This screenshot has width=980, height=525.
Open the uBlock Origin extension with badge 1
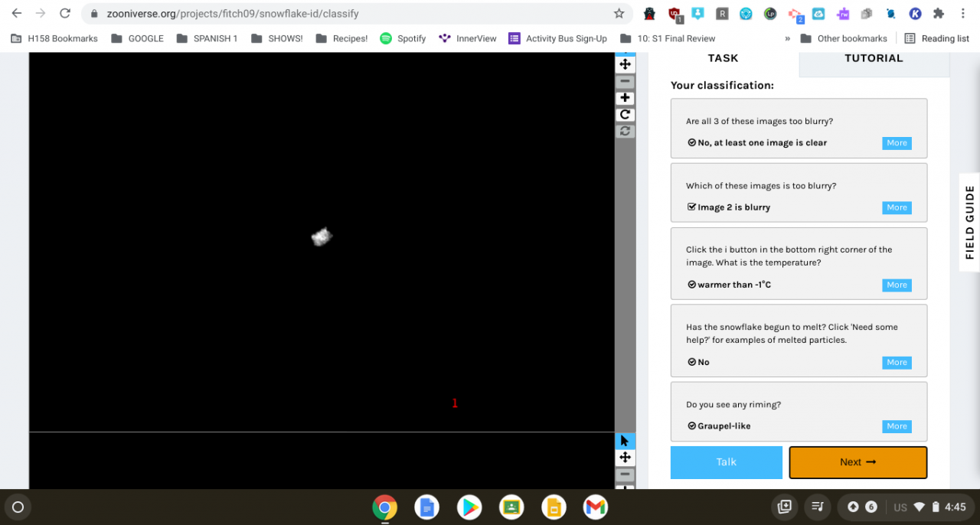(x=675, y=14)
